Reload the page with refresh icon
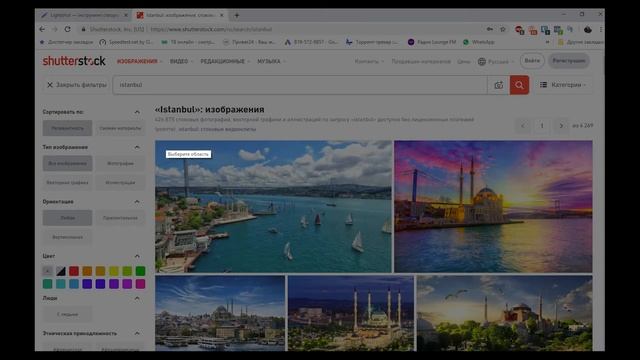This screenshot has height=360, width=640. [68, 29]
